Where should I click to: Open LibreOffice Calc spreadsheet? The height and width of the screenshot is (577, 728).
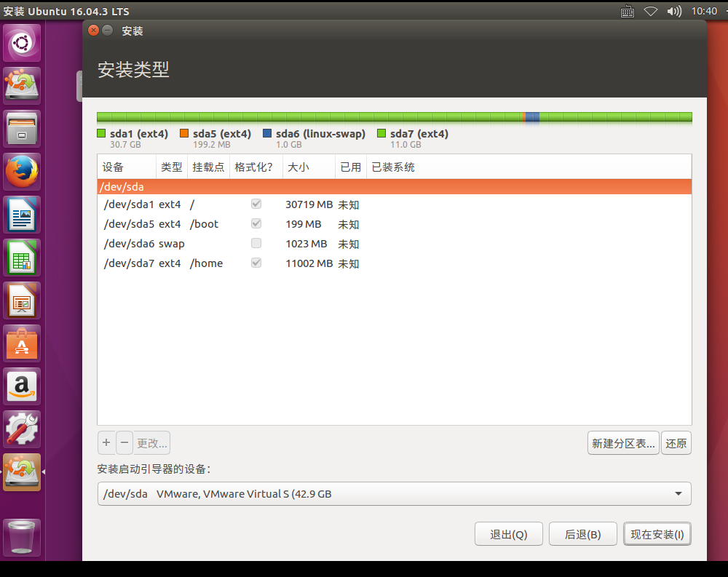coord(22,257)
